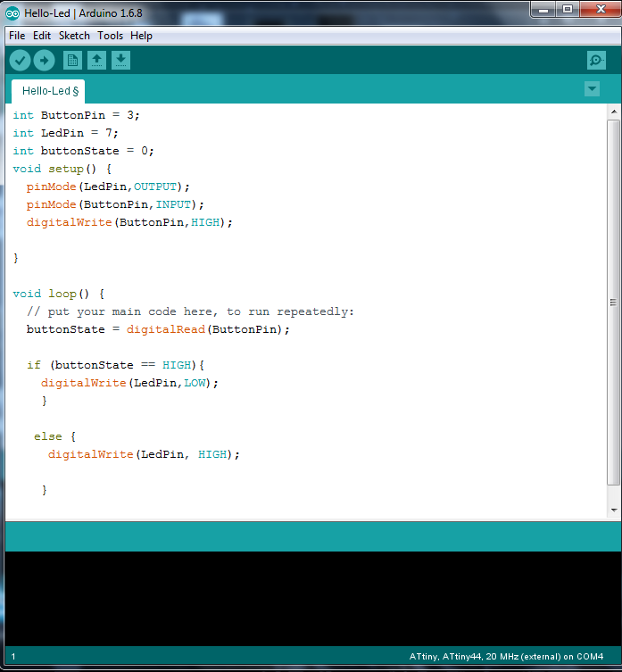The height and width of the screenshot is (672, 622).
Task: Click 'void setup() {' line
Action: click(62, 169)
